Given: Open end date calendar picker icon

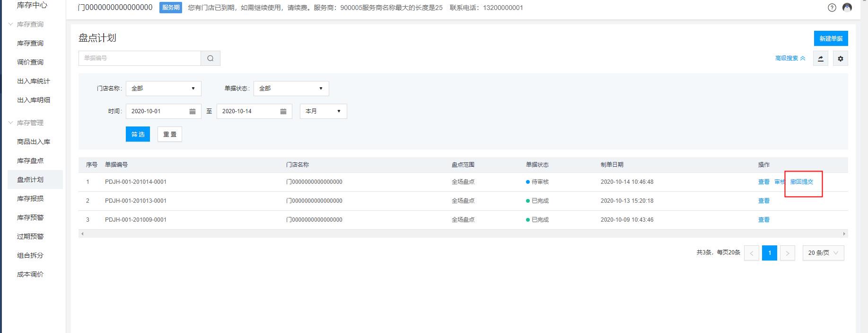Looking at the screenshot, I should [x=283, y=111].
